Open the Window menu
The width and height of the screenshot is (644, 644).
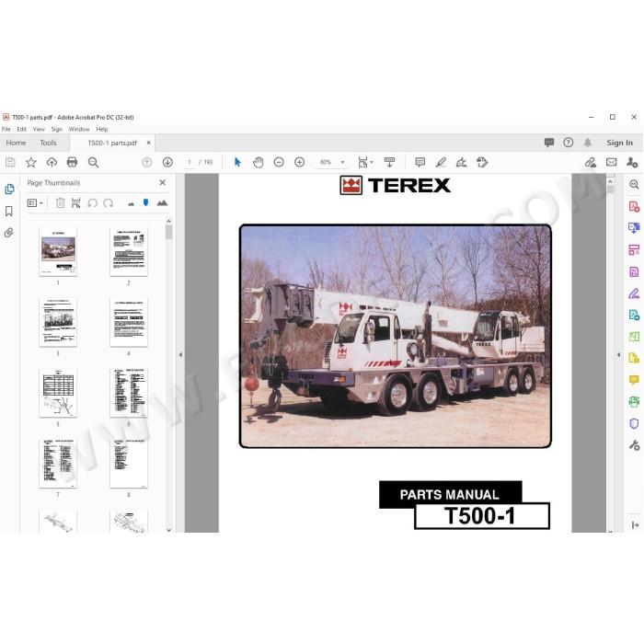pyautogui.click(x=79, y=129)
